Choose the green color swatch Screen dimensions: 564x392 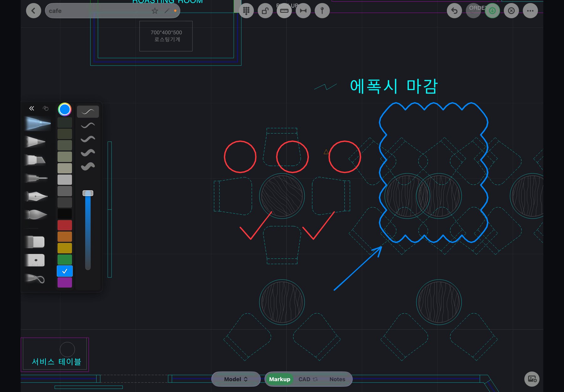tap(65, 259)
